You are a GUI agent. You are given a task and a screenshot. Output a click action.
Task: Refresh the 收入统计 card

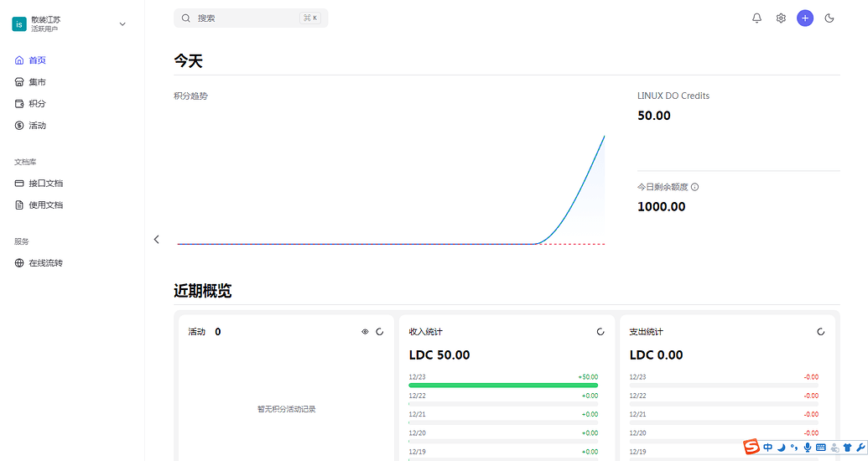pos(600,331)
